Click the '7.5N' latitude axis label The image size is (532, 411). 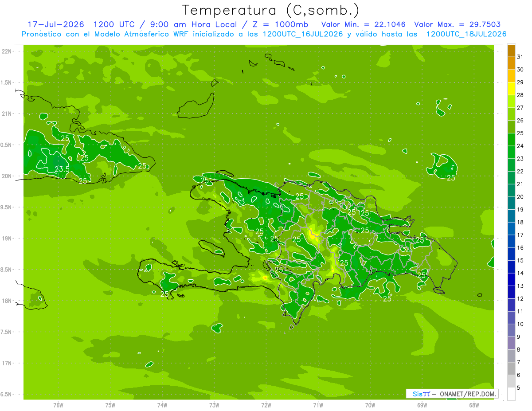6,332
